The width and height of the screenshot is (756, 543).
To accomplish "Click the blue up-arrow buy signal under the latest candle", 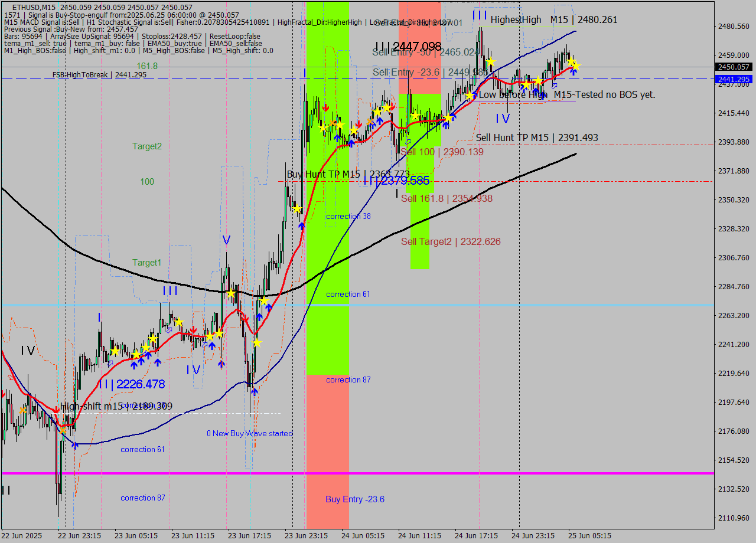I will [573, 71].
